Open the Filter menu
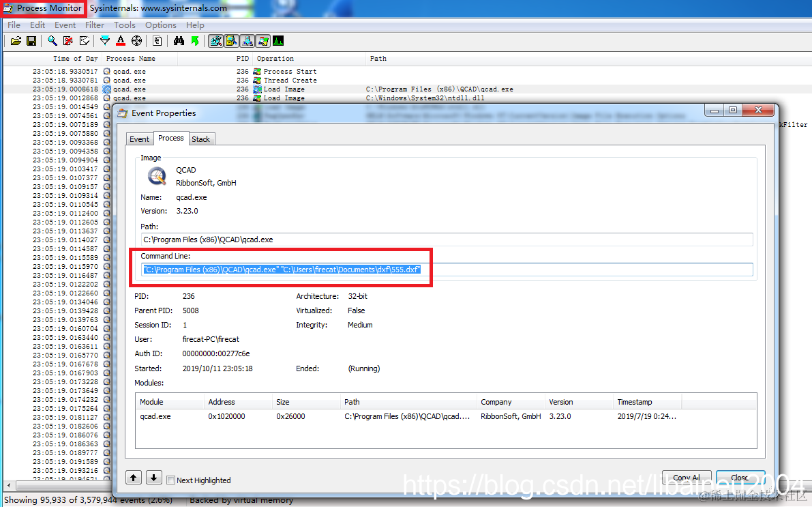The image size is (812, 507). click(x=95, y=25)
